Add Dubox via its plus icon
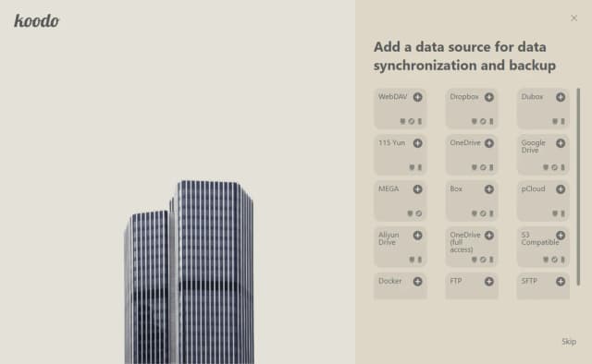Screen dimensions: 592x364 coord(561,97)
